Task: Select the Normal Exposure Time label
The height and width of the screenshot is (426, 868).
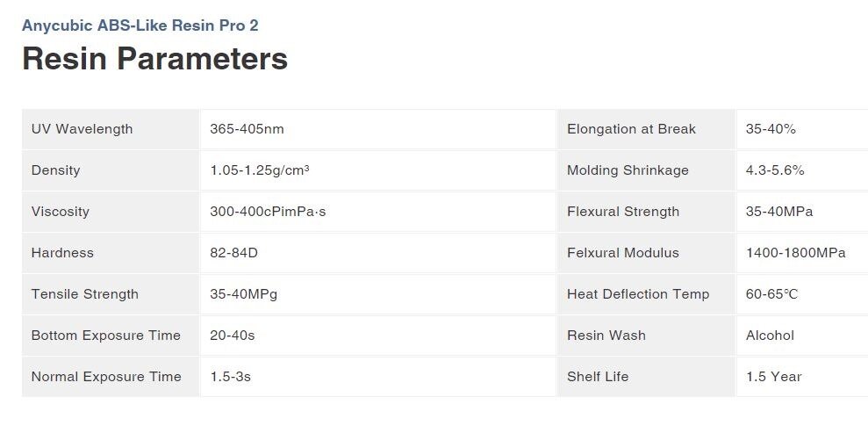Action: point(106,377)
